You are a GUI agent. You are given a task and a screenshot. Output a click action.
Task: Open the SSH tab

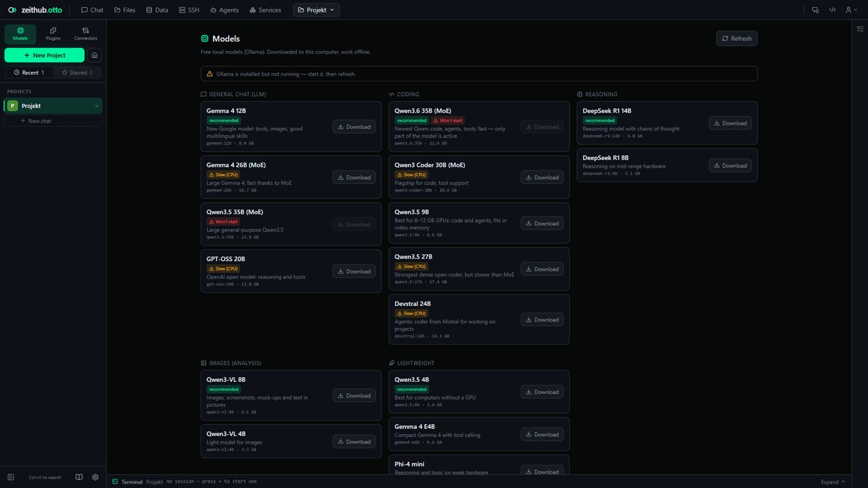click(189, 10)
